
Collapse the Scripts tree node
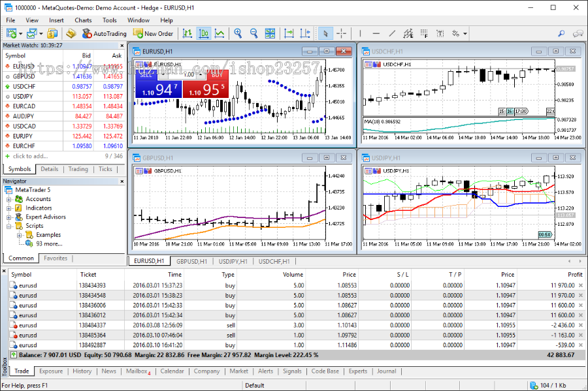coord(8,226)
